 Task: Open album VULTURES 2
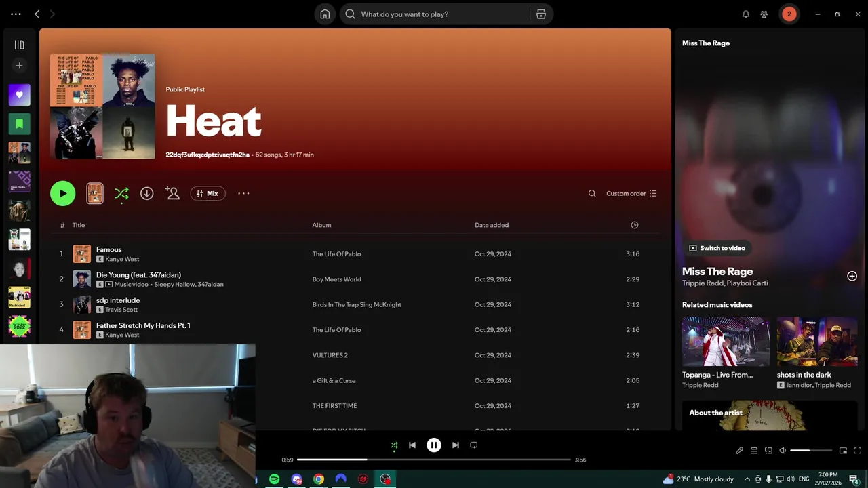tap(330, 355)
